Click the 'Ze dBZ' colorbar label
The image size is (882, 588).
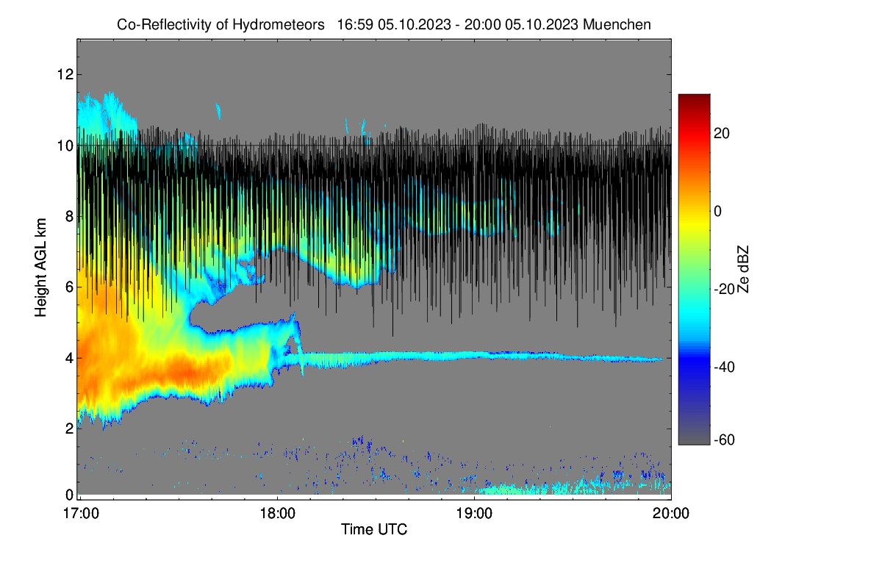745,270
